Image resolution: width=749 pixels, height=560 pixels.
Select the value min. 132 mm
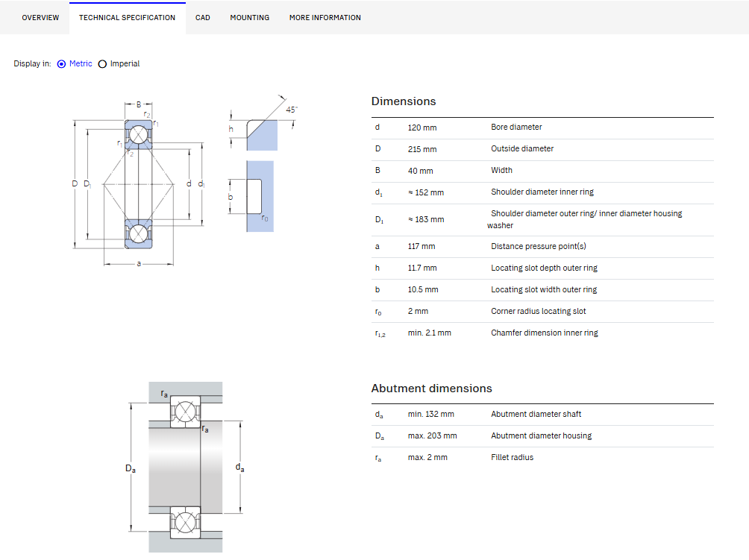[x=431, y=414]
